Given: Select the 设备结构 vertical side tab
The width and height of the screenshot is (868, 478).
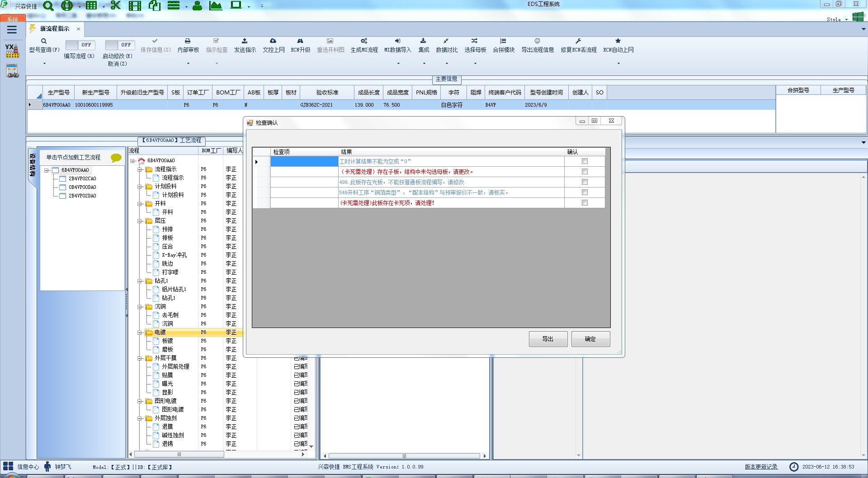Looking at the screenshot, I should point(32,165).
